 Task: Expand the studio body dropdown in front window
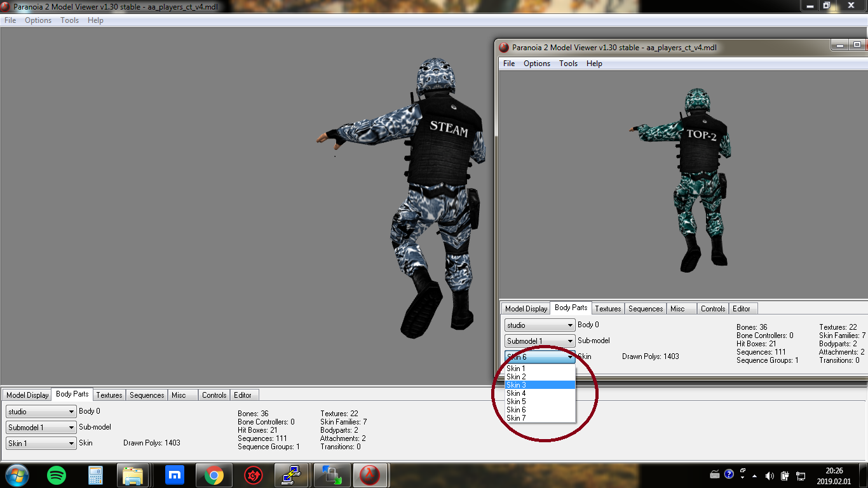click(539, 325)
